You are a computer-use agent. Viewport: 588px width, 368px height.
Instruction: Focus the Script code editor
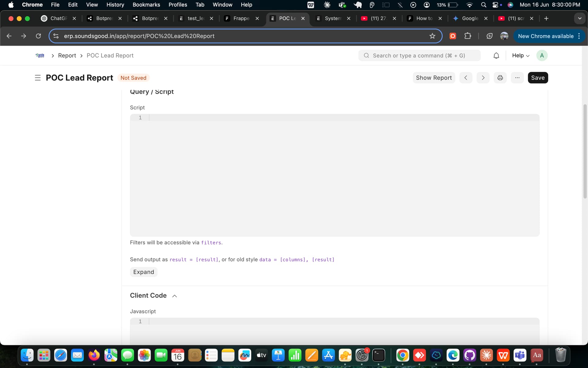[x=335, y=175]
